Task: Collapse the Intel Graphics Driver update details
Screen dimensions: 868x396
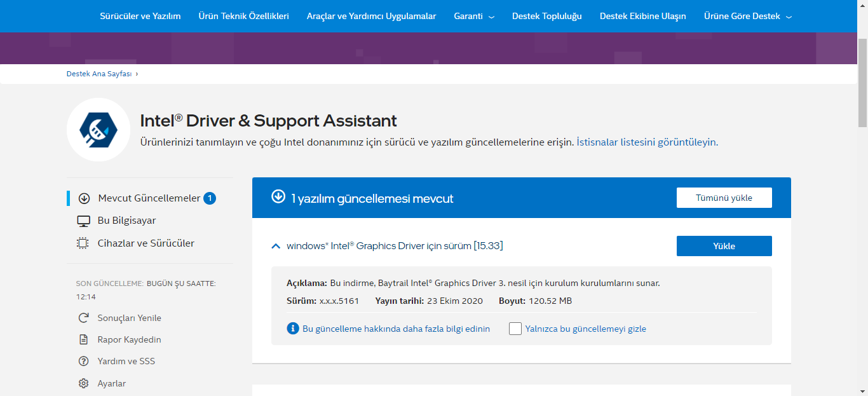Action: pyautogui.click(x=276, y=246)
